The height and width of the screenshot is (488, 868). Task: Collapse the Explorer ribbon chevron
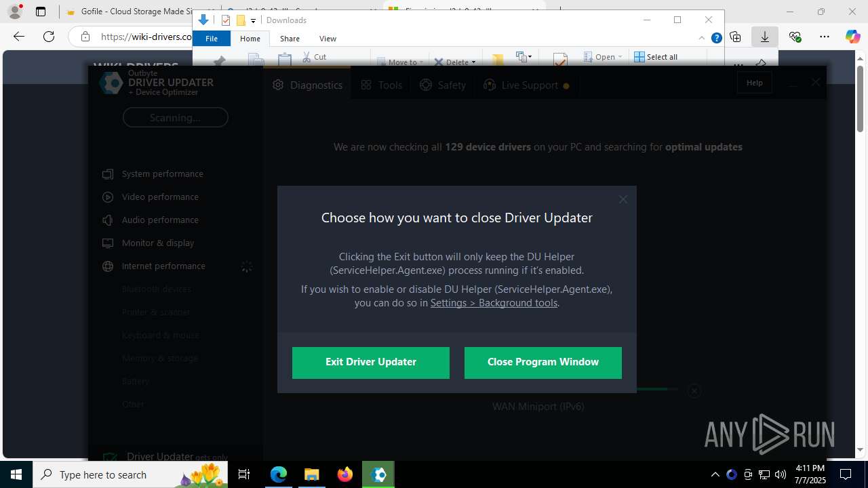click(x=703, y=39)
